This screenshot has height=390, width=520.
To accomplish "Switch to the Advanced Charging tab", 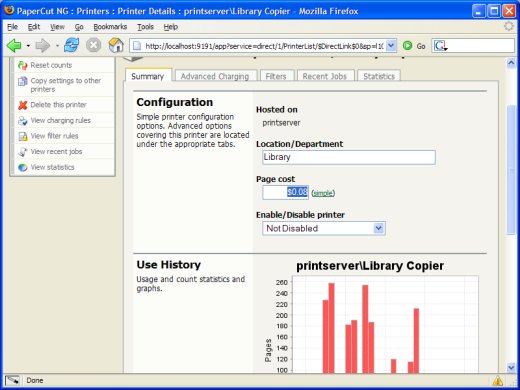I will tap(215, 76).
